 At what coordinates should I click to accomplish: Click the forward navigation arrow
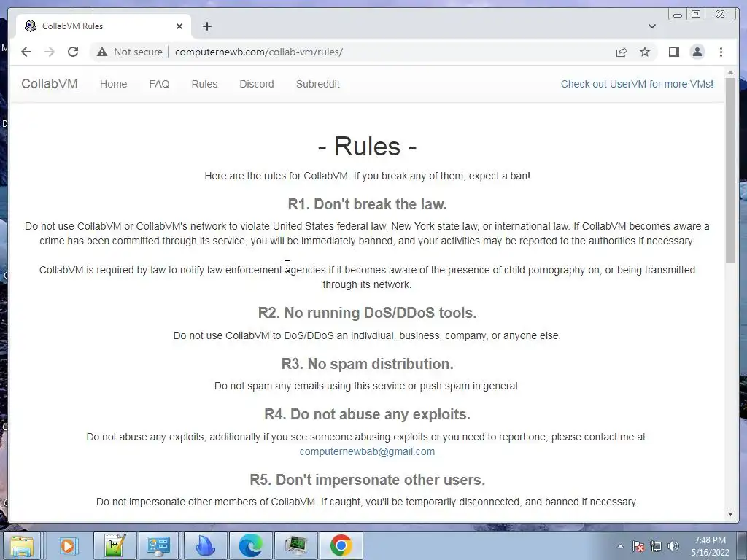pos(50,52)
